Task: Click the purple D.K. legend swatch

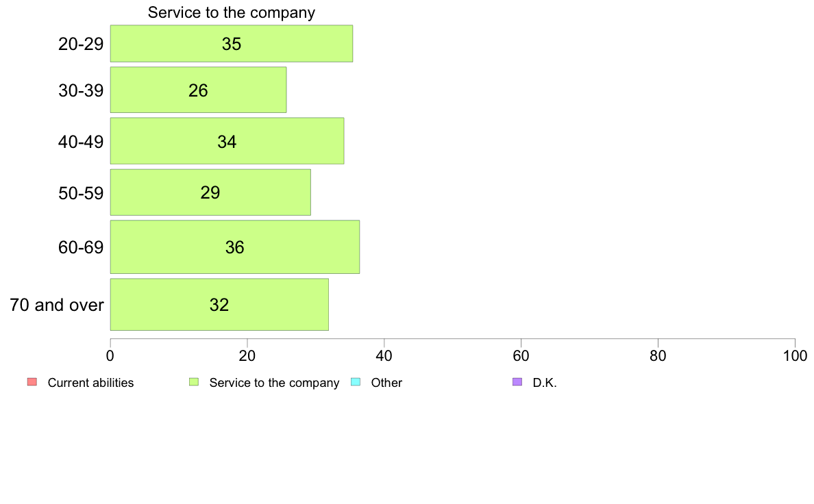Action: pyautogui.click(x=517, y=382)
